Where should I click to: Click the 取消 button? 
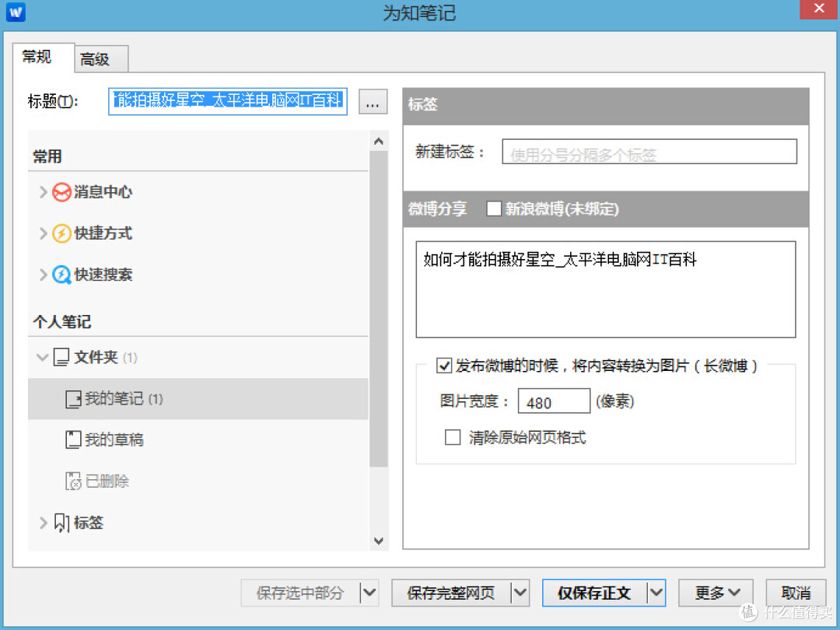click(796, 593)
